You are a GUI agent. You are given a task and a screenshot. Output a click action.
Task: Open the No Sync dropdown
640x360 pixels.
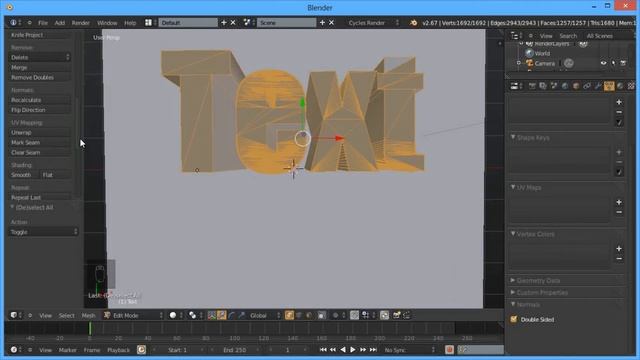pyautogui.click(x=409, y=350)
